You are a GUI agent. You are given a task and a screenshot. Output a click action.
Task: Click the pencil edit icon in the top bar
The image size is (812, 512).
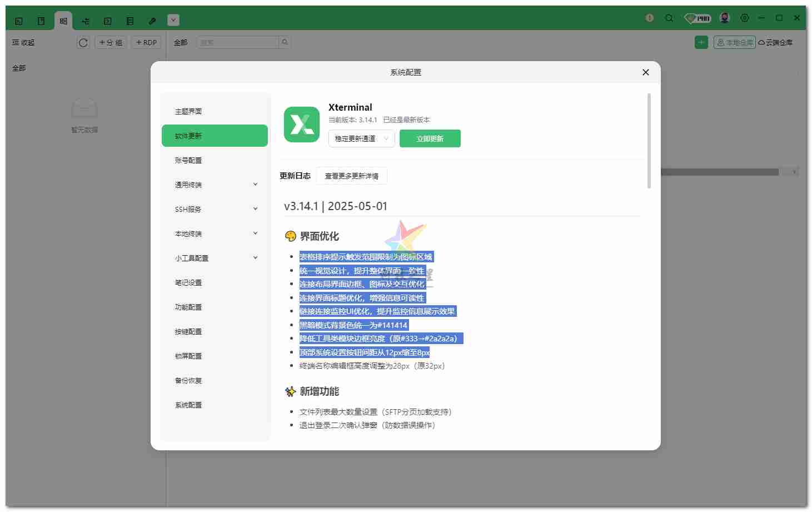[152, 21]
